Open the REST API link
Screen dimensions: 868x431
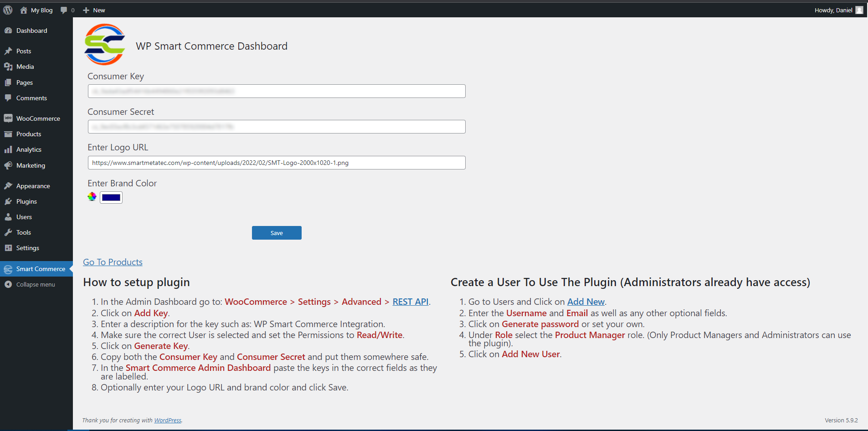click(x=411, y=302)
